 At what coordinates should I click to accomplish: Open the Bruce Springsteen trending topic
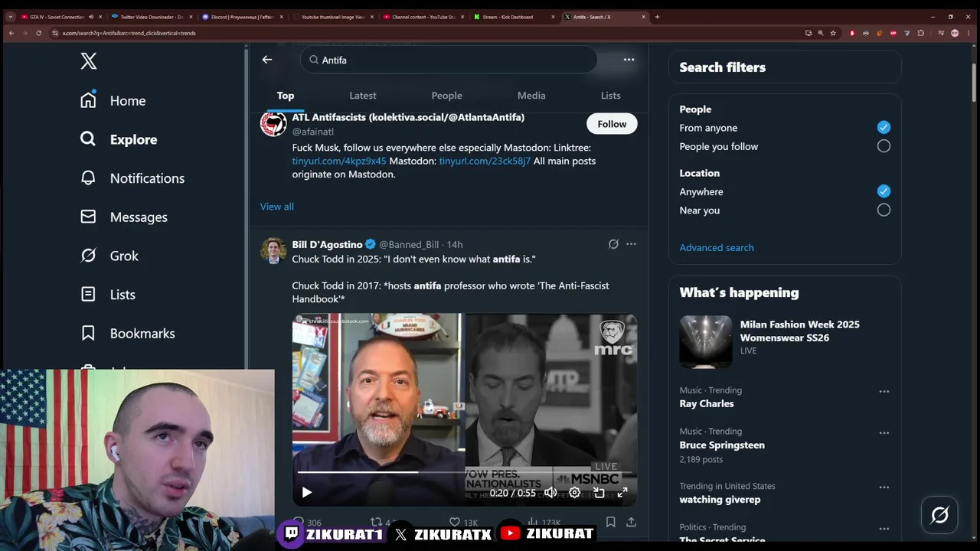[x=722, y=445]
